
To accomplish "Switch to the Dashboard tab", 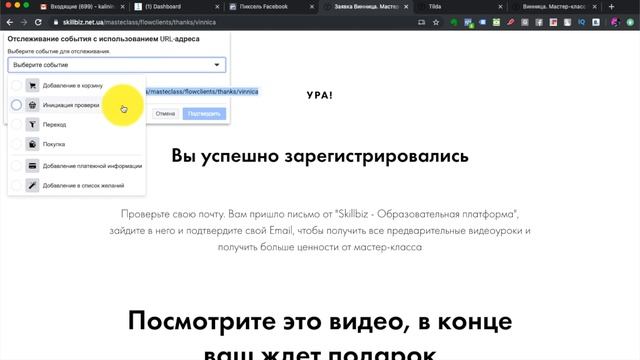I will coord(176,7).
